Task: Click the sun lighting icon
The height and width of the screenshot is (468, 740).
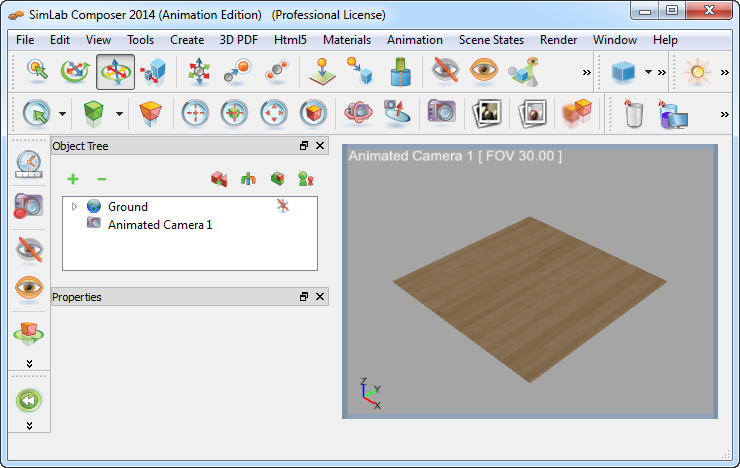Action: [697, 72]
